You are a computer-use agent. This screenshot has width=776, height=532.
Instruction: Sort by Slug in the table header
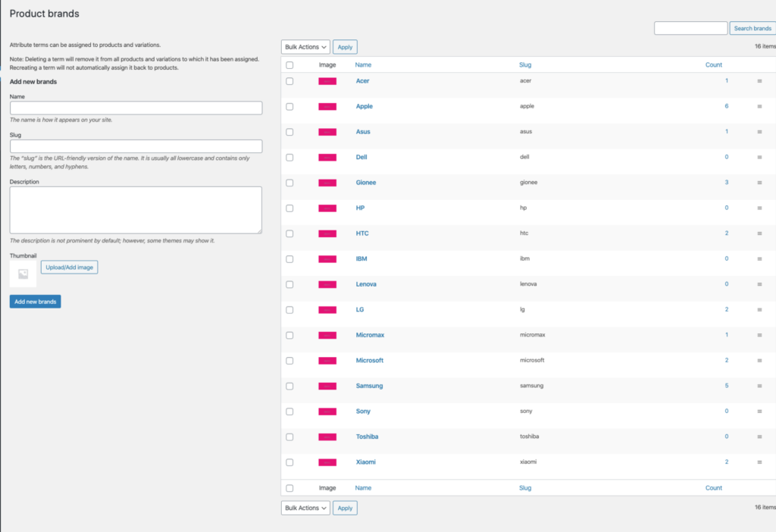click(x=525, y=65)
